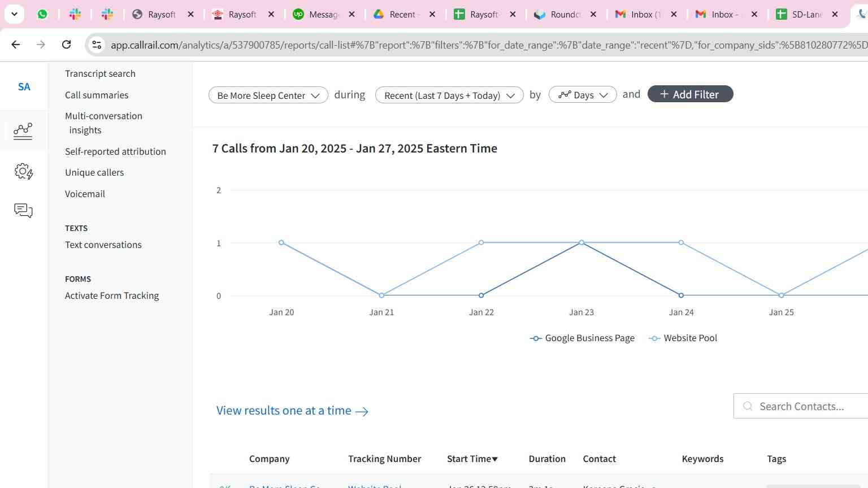This screenshot has height=488, width=868.
Task: Click the Add Filter button
Action: (x=690, y=94)
